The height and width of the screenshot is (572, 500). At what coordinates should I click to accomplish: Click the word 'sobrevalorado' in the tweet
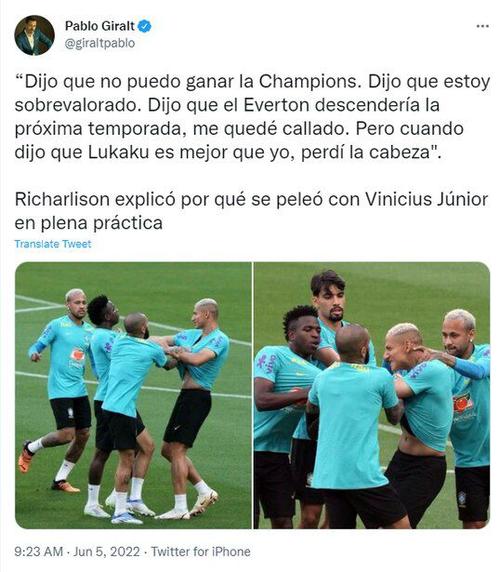point(77,105)
